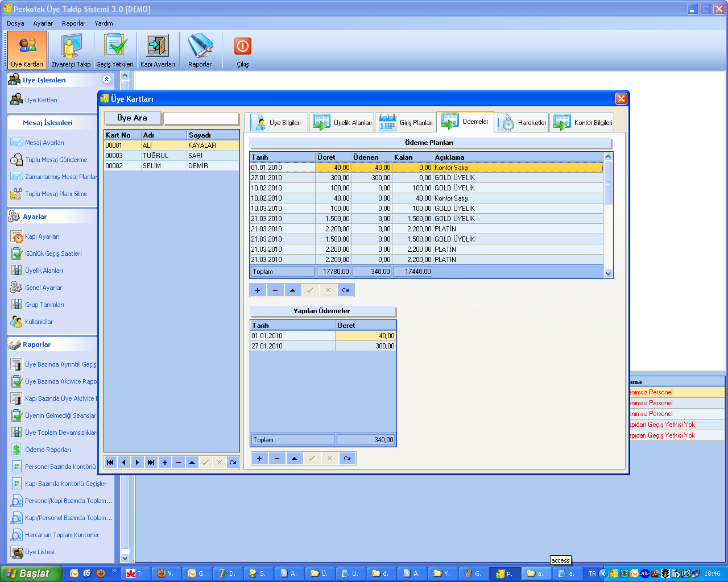Click the Geçiş Yetkileri toolbar icon
The image size is (728, 582).
(115, 50)
